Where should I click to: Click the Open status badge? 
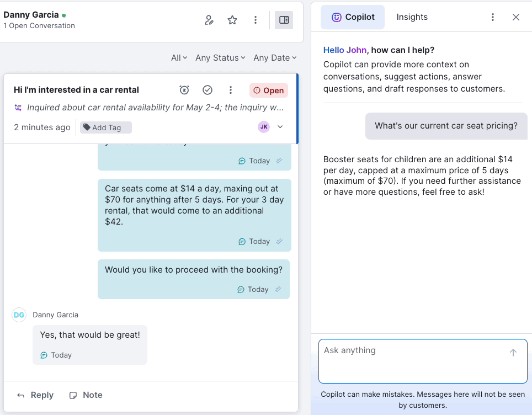click(268, 90)
